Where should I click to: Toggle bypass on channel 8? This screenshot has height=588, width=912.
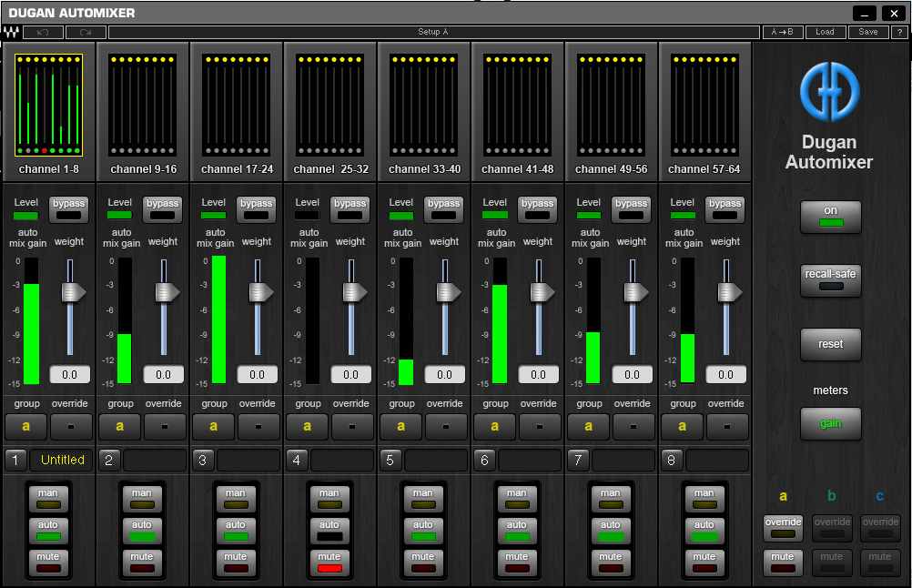[725, 209]
